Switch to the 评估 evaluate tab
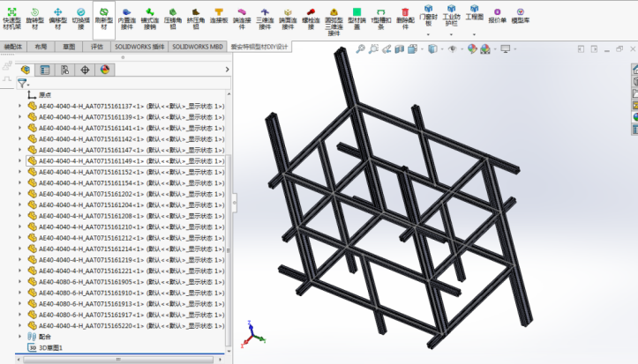The image size is (638, 364). 97,47
